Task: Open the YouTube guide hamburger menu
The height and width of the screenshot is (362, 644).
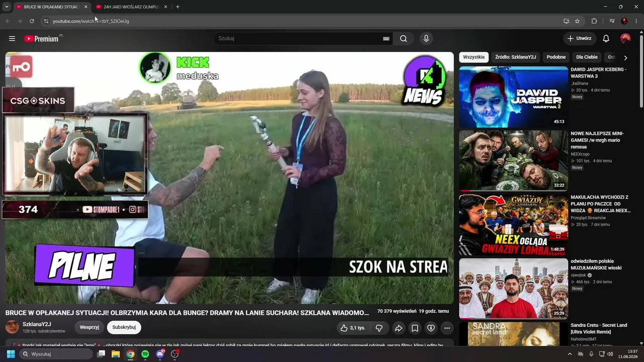Action: [x=12, y=39]
